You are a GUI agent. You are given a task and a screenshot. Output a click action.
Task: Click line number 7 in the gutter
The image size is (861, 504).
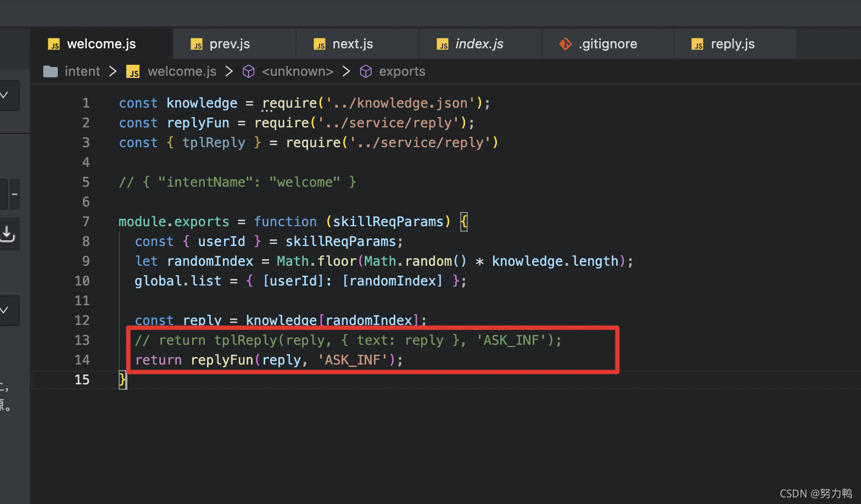[86, 222]
